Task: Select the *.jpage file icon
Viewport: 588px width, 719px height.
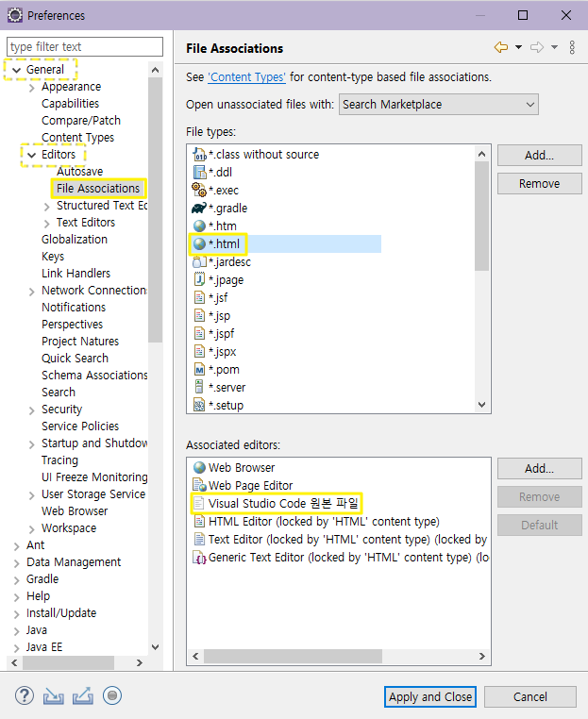Action: click(199, 279)
